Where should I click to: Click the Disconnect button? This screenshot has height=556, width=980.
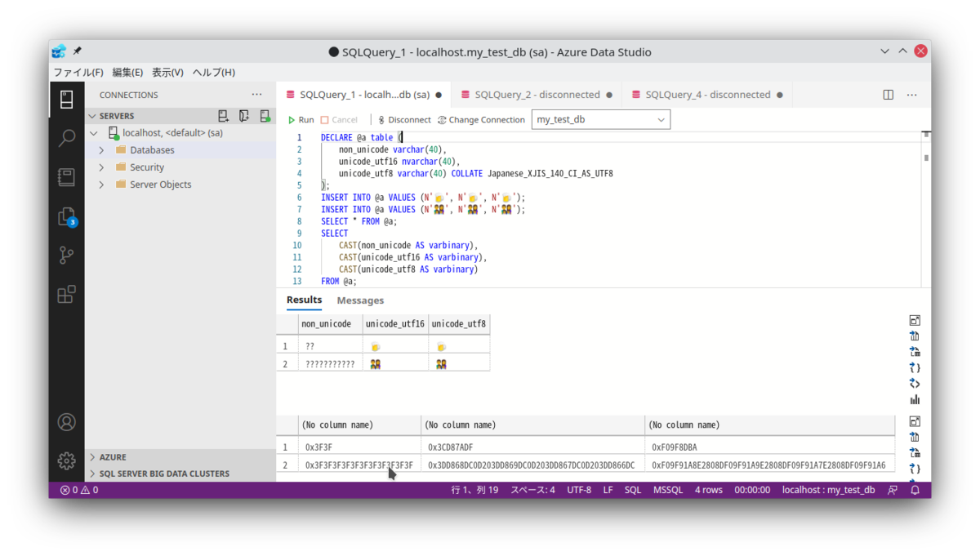404,120
